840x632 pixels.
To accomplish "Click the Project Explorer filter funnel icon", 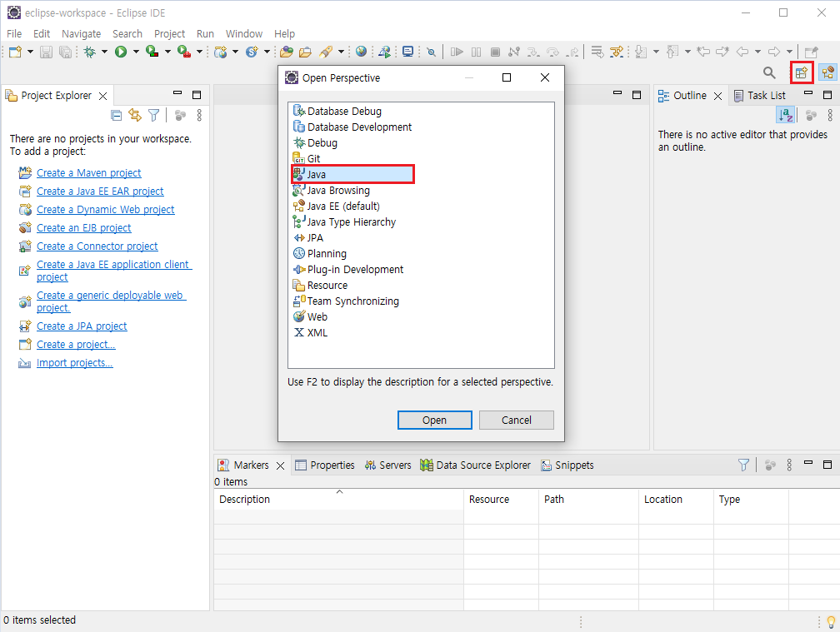I will point(153,115).
